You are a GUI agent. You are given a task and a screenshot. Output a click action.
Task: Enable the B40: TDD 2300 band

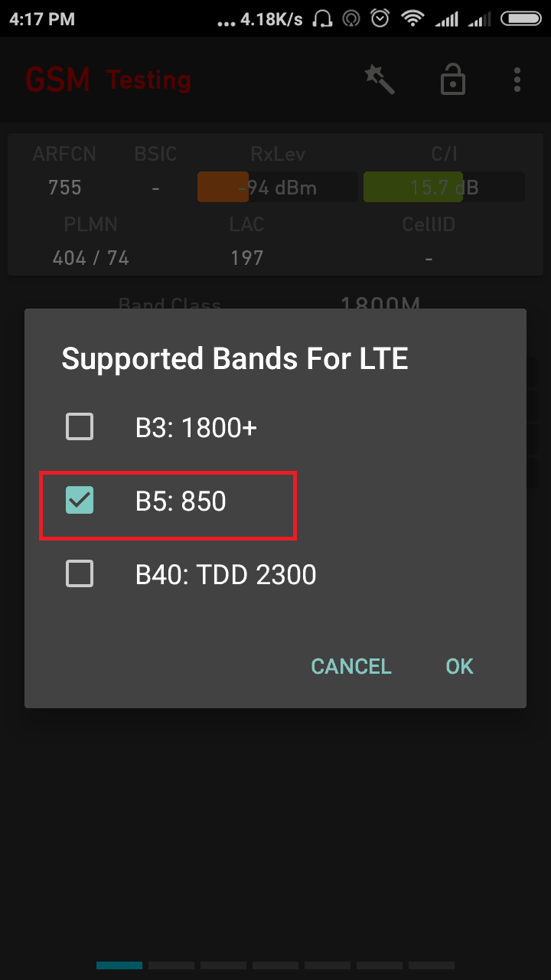(x=79, y=573)
